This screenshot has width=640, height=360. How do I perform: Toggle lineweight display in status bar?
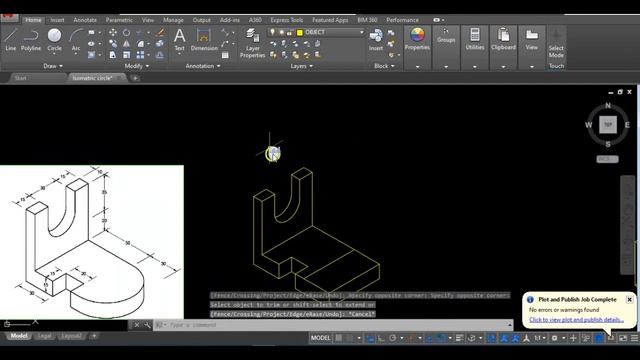pos(459,338)
